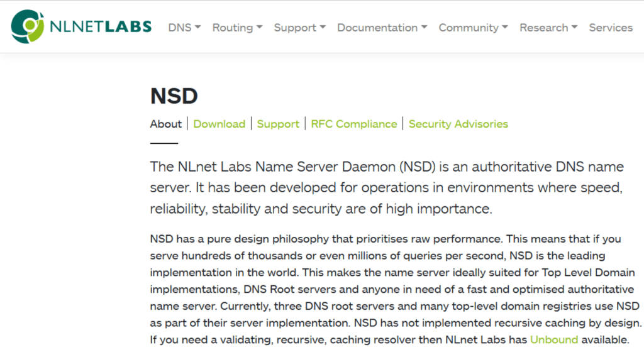
Task: Expand the Research dropdown menu
Action: coord(548,28)
